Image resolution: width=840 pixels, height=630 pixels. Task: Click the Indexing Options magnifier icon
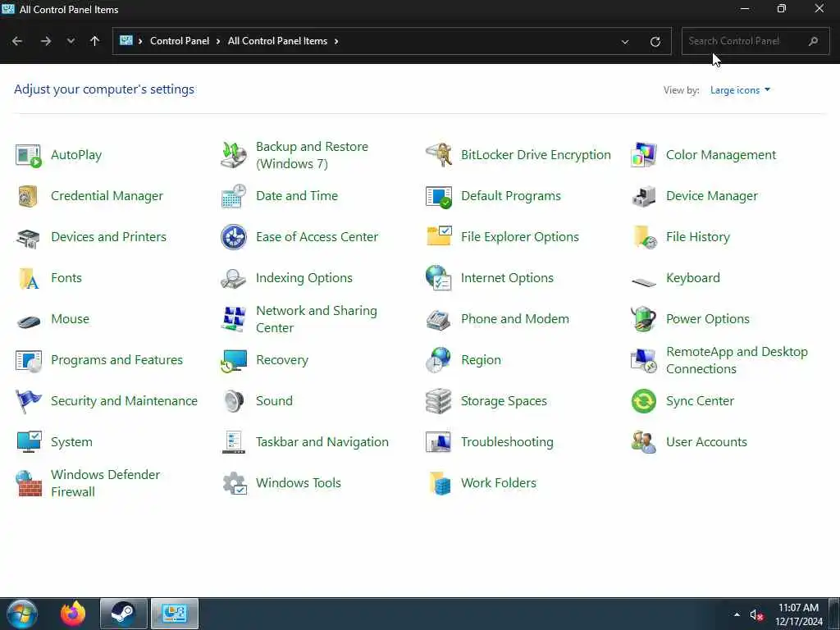pos(234,278)
